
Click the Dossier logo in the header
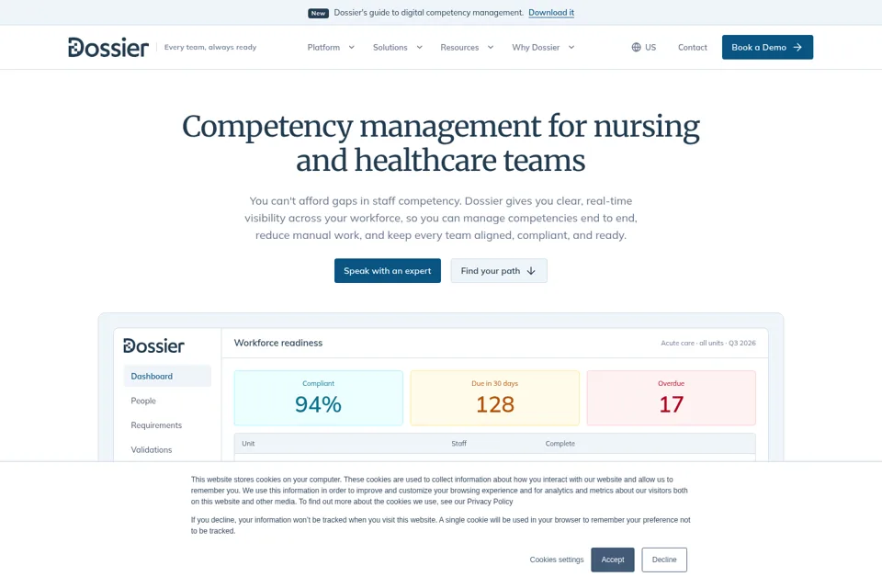(x=108, y=47)
